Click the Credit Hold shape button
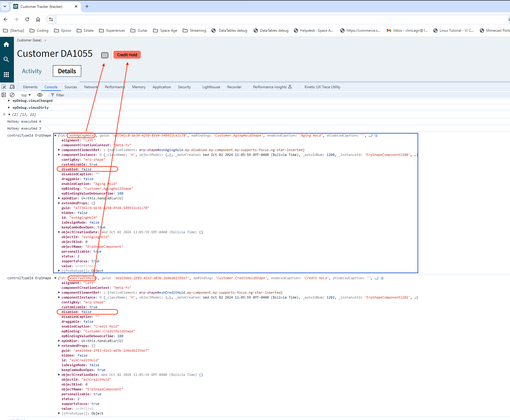The width and height of the screenshot is (510, 420). (x=127, y=55)
